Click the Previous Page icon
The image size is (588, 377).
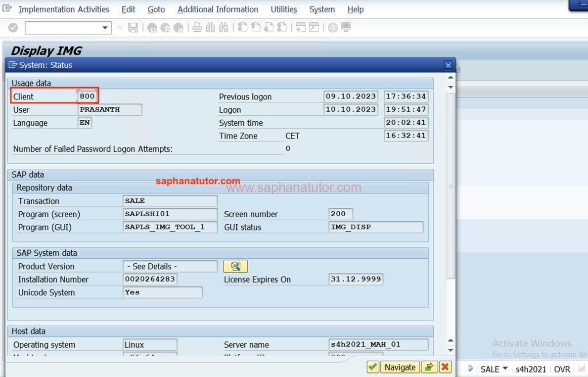click(256, 27)
